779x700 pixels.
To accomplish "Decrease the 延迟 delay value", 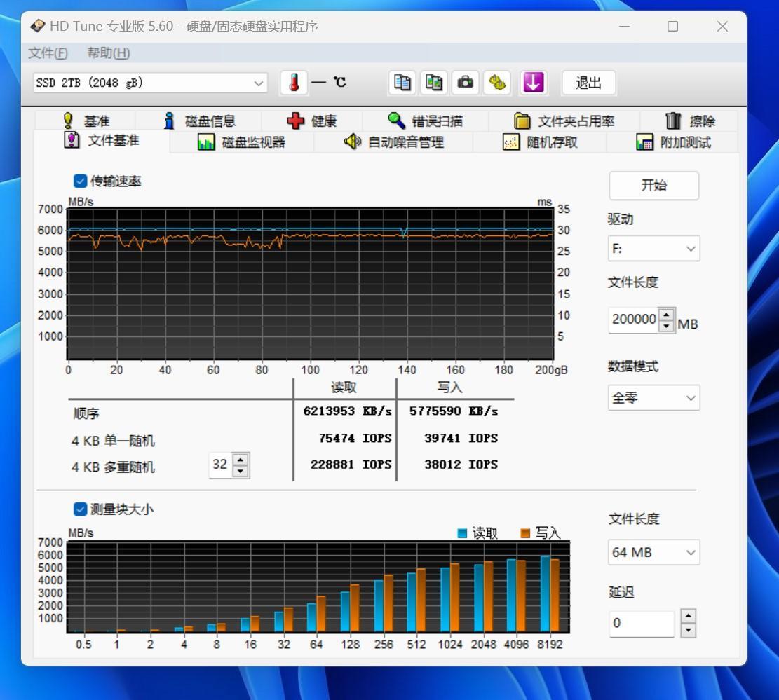I will pyautogui.click(x=688, y=630).
